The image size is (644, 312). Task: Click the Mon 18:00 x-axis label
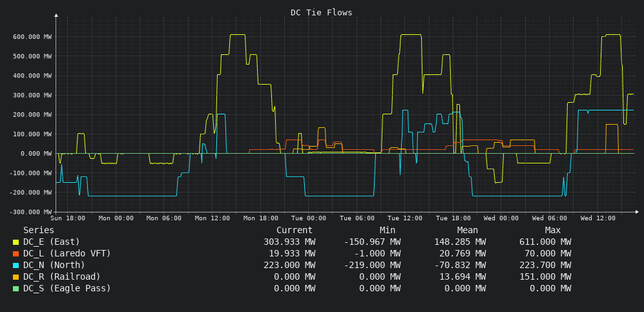(x=260, y=218)
